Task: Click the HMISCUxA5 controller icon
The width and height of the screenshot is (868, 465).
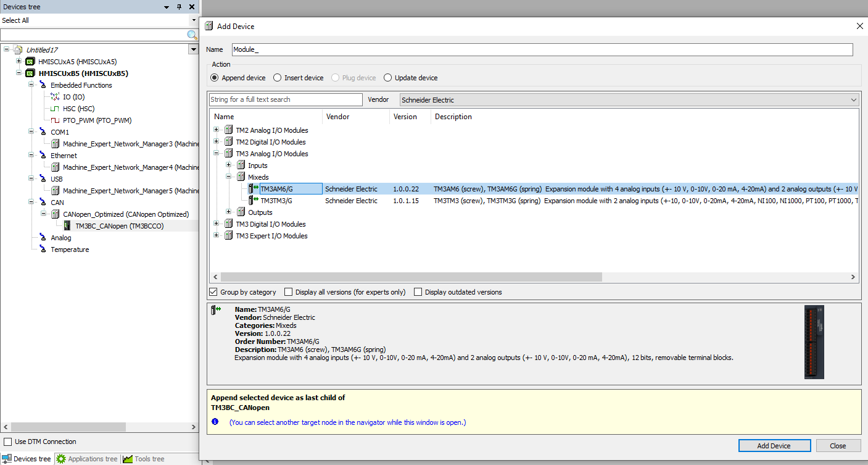Action: click(30, 62)
